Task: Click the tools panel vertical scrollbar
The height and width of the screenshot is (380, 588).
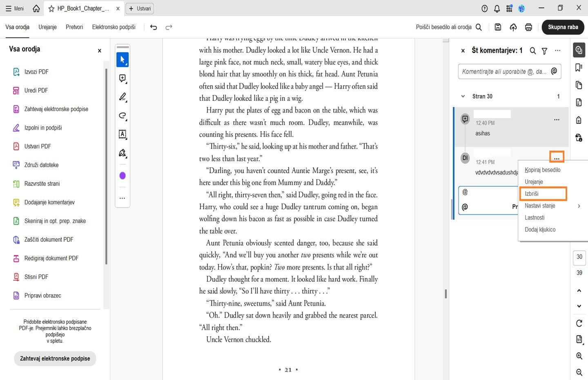Action: click(x=106, y=166)
